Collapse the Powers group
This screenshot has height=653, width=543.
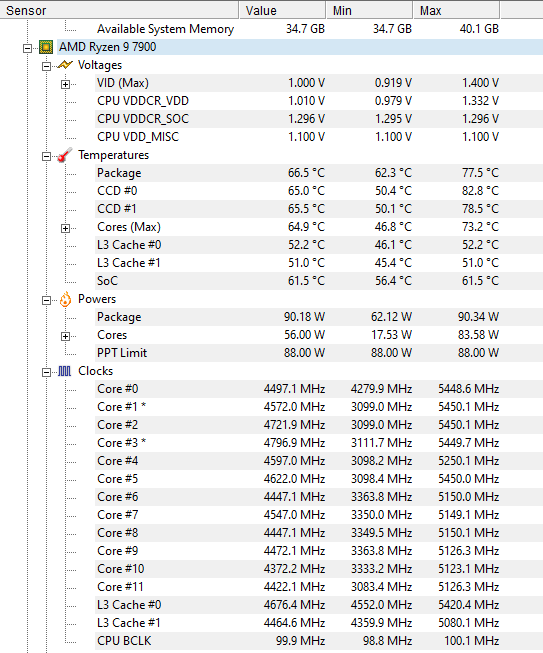(47, 300)
